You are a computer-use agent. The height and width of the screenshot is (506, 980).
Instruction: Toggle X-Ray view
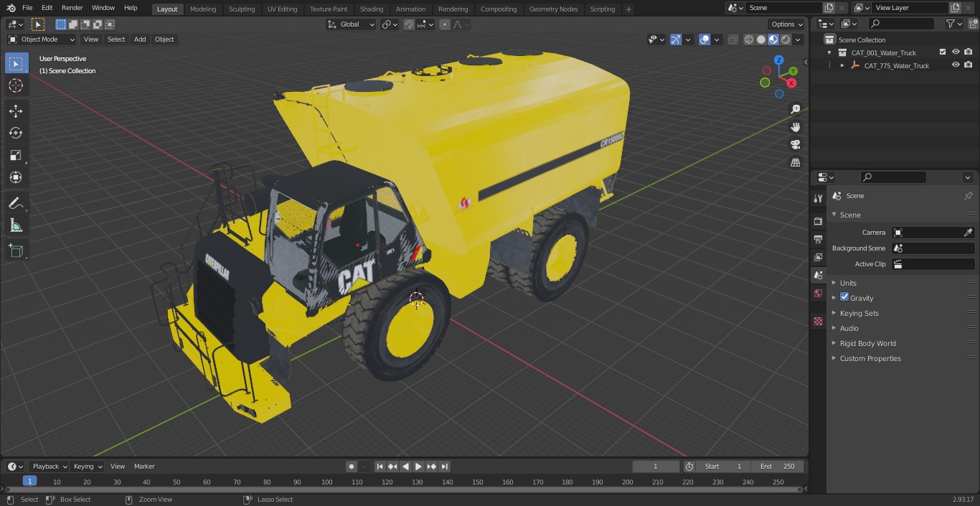(x=732, y=39)
